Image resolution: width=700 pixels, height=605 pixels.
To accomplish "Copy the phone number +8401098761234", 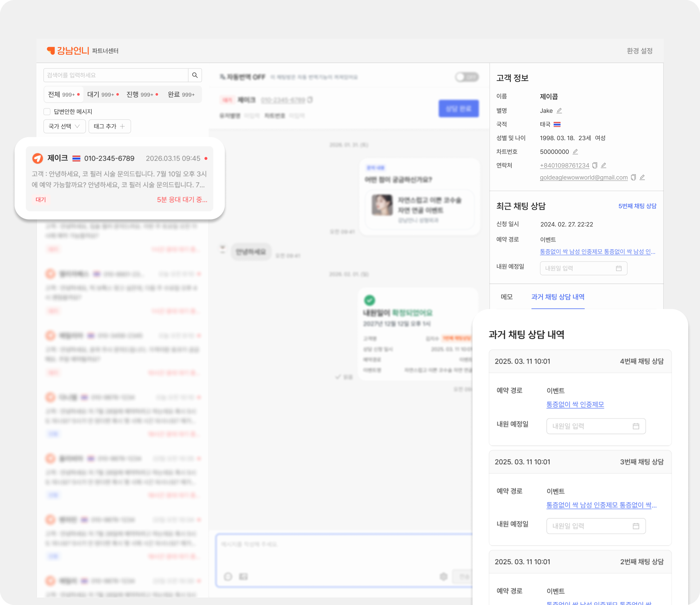I will pos(595,165).
